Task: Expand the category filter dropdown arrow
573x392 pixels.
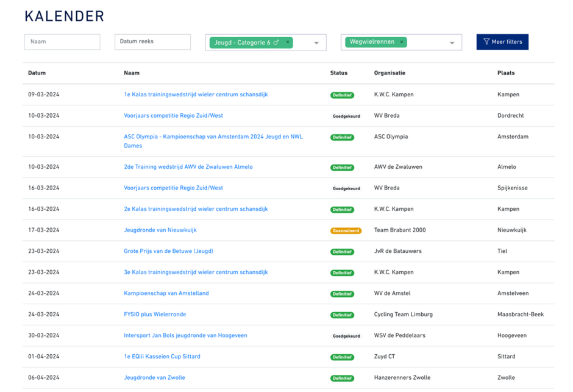Action: [316, 43]
